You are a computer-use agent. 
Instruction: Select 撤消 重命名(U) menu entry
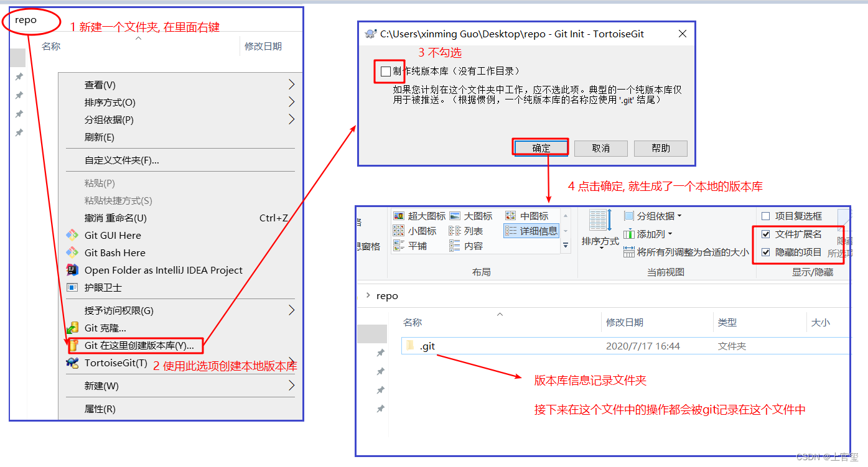tap(116, 218)
